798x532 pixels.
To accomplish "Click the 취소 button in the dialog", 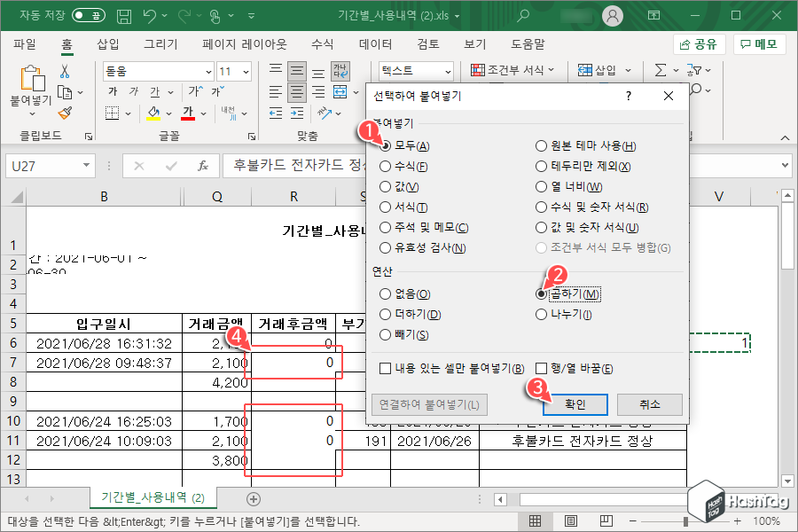I will point(648,404).
